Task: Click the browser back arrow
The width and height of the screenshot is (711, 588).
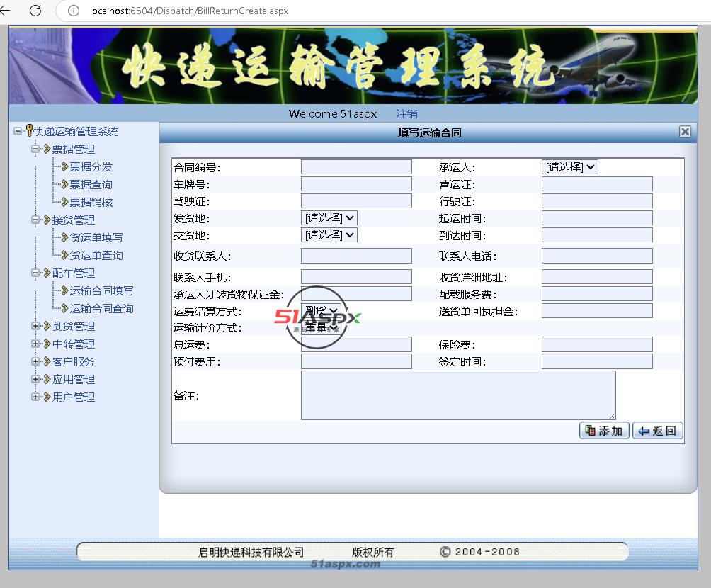Action: click(x=4, y=11)
